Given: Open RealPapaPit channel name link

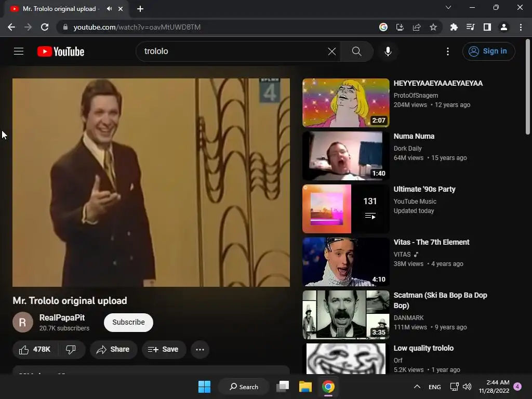Looking at the screenshot, I should pos(62,317).
